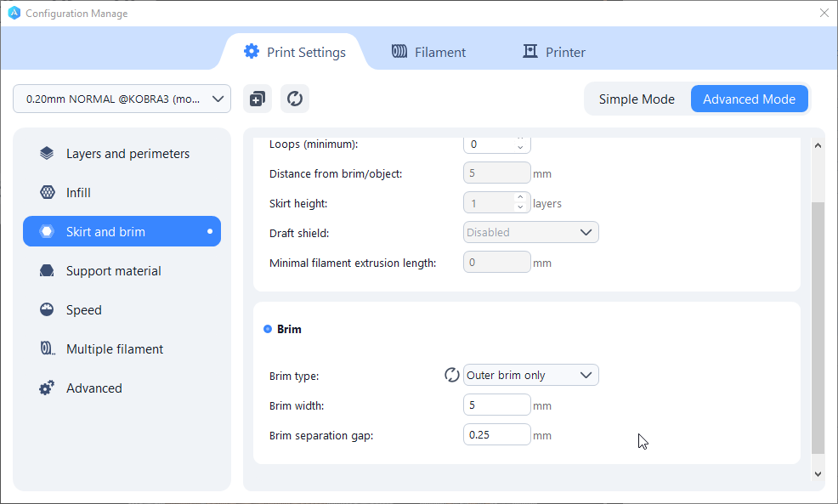The width and height of the screenshot is (838, 504).
Task: Click the Advanced gears icon
Action: pos(48,388)
